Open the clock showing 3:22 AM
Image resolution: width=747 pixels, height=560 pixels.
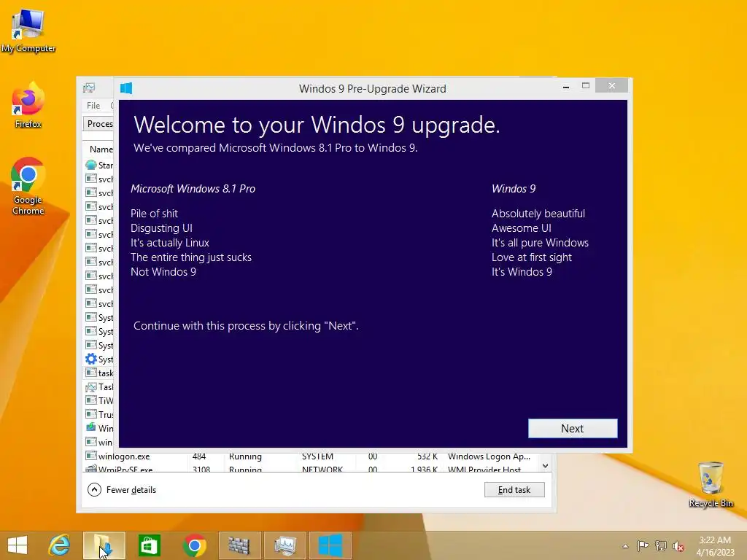click(x=715, y=546)
